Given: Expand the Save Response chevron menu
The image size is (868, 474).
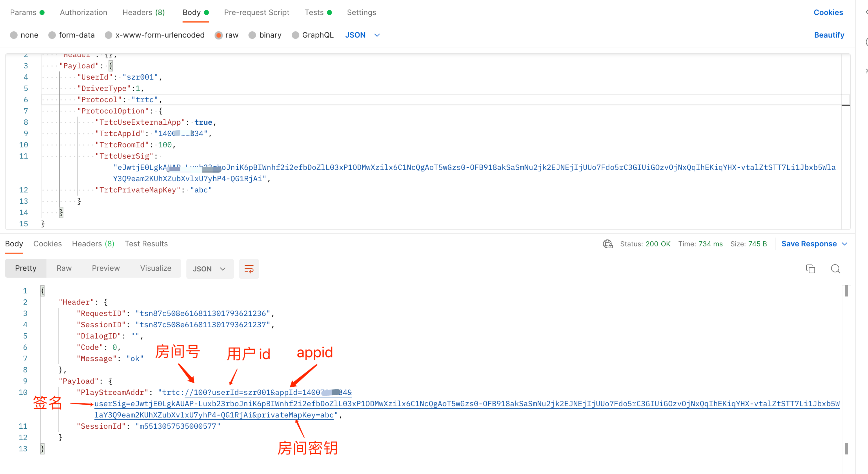Looking at the screenshot, I should click(844, 244).
